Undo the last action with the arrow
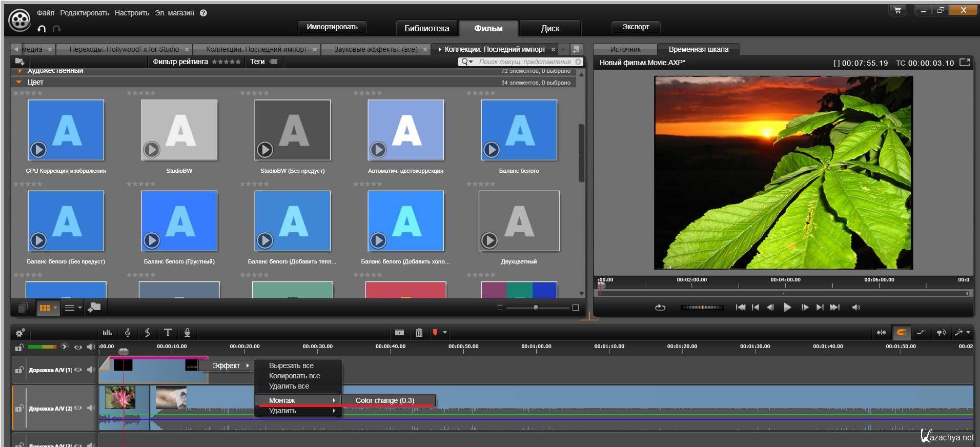Viewport: 980px width, 447px height. 42,29
